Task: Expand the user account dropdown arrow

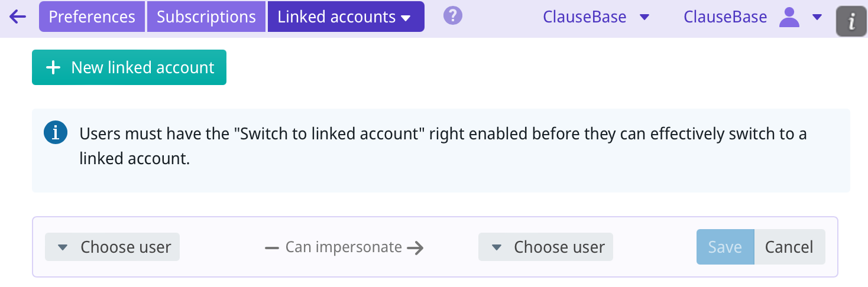Action: pyautogui.click(x=817, y=17)
